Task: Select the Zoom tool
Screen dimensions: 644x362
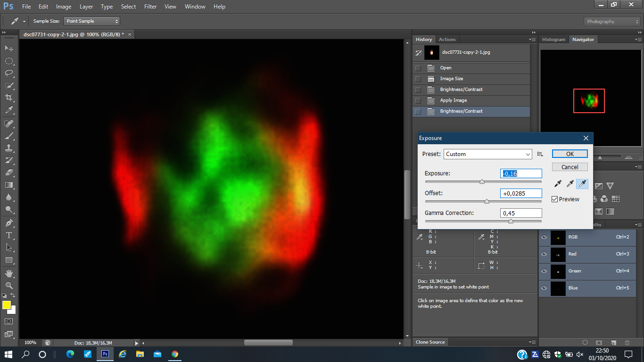Action: point(9,285)
